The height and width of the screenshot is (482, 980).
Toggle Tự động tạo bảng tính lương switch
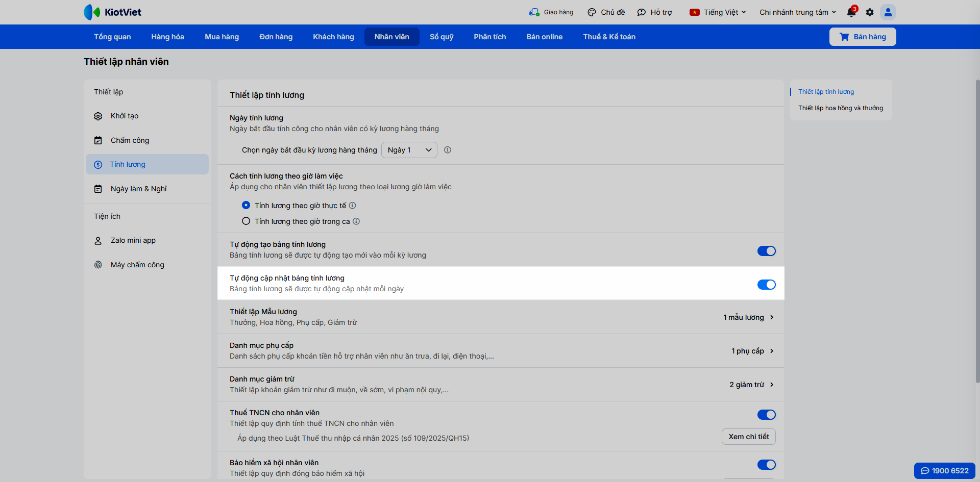[x=766, y=251]
